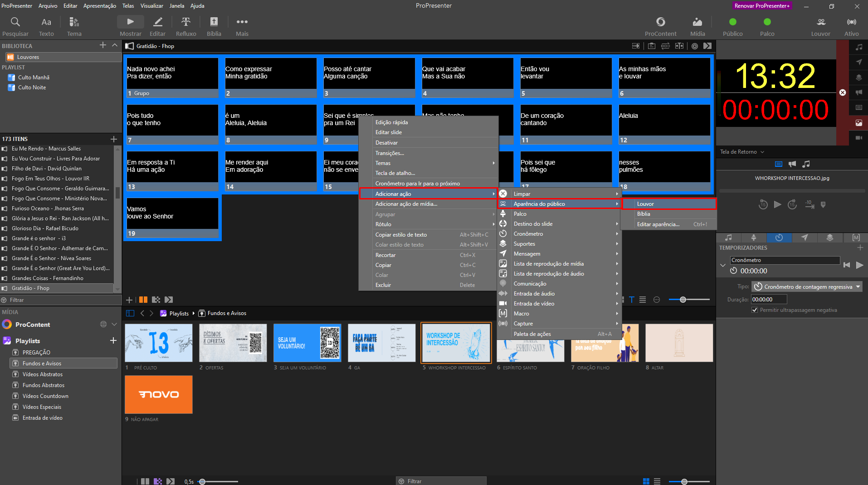Screen dimensions: 868x485
Task: Expand the Palco action submenu
Action: click(x=559, y=214)
